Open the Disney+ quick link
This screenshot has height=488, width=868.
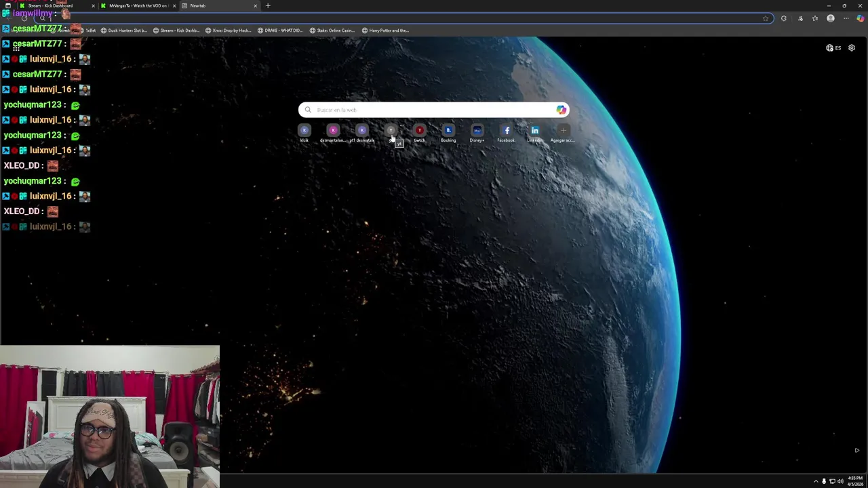[x=477, y=134]
